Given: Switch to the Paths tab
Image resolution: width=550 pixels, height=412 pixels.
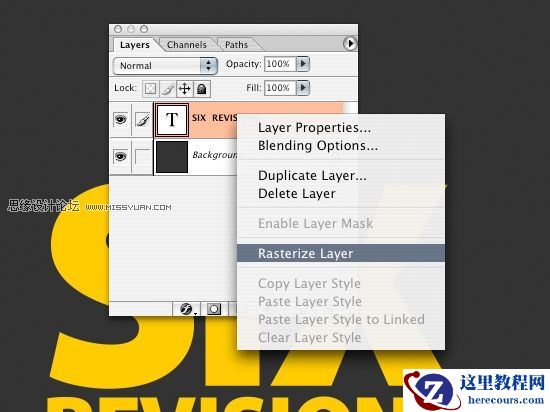Looking at the screenshot, I should pyautogui.click(x=236, y=45).
